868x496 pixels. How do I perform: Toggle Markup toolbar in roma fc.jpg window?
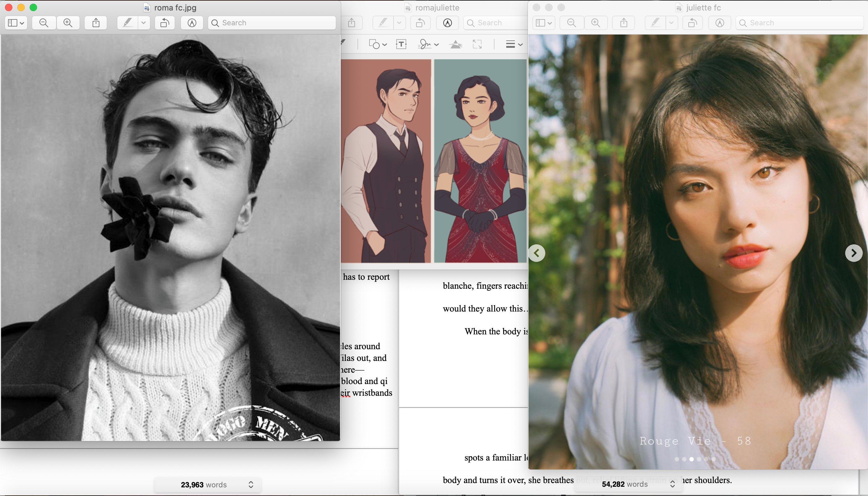192,23
